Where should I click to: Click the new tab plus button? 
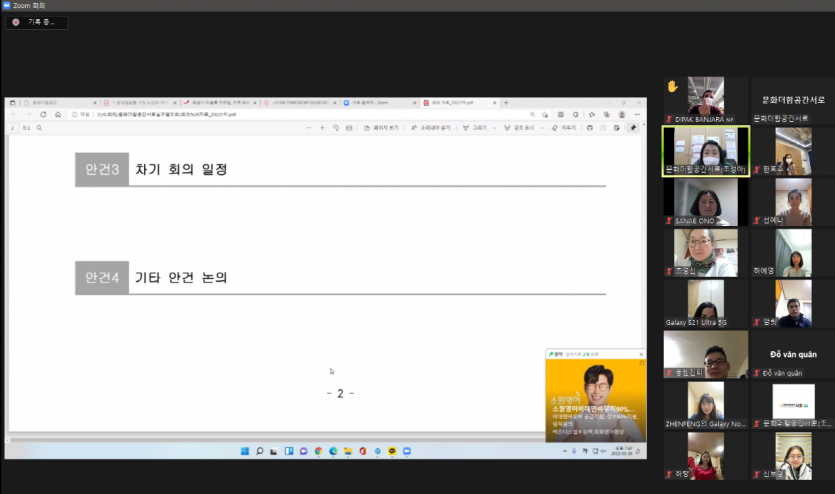tap(506, 103)
